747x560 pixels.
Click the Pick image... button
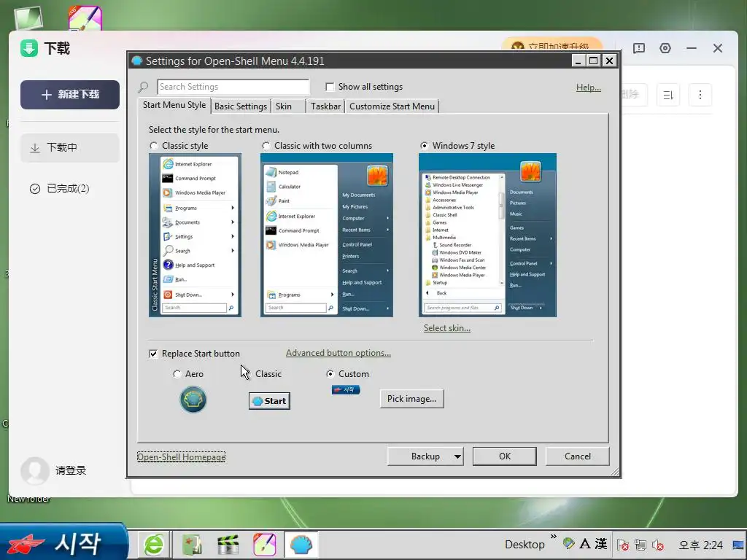coord(411,399)
